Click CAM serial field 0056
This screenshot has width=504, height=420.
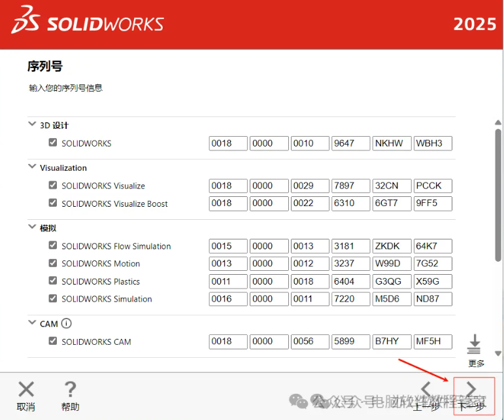coord(310,341)
